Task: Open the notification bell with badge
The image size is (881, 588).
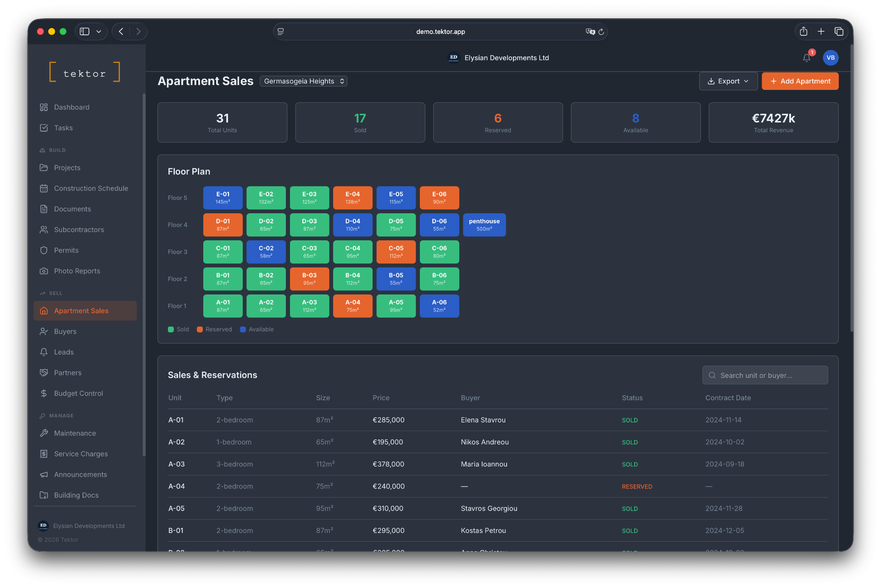Action: click(x=807, y=58)
